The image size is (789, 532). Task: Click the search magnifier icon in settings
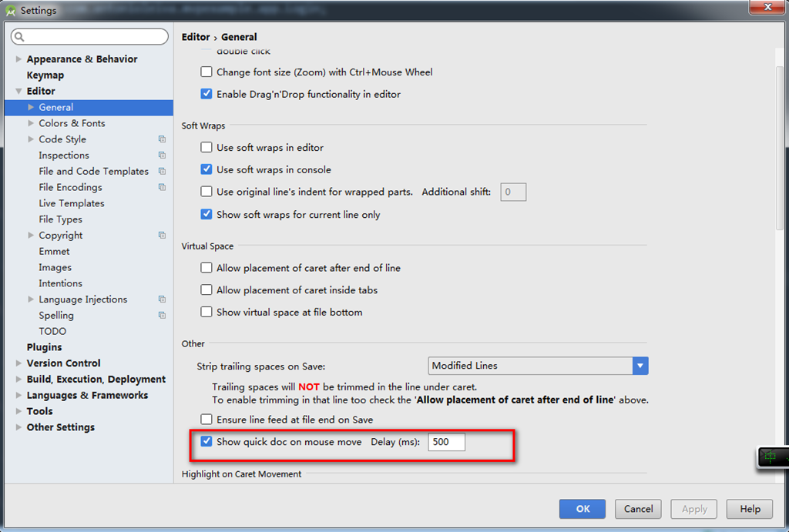point(20,37)
